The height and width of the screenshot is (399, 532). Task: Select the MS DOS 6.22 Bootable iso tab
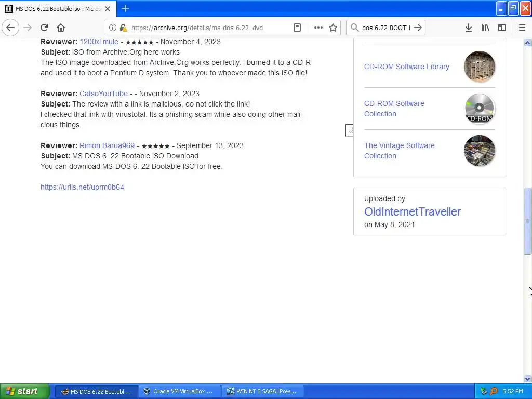pos(58,9)
